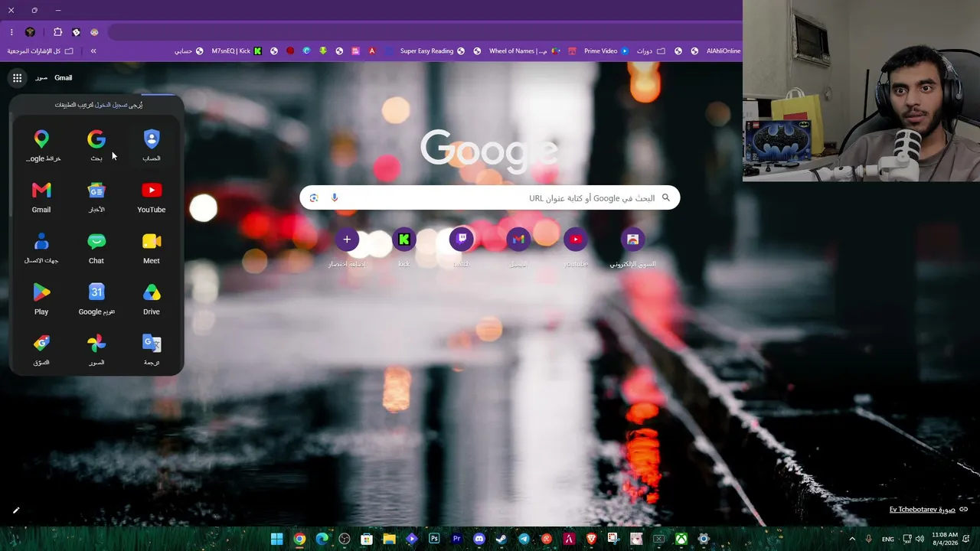
Task: Open the Xbox app from the taskbar
Action: [x=681, y=539]
